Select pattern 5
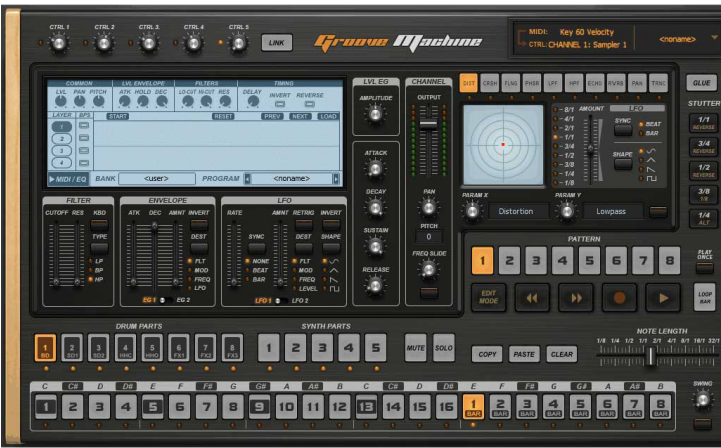Viewport: 721px width, 448px height. click(x=589, y=260)
